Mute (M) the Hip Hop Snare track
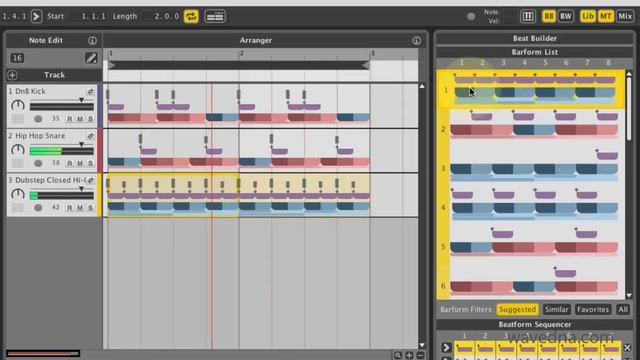The image size is (640, 360). click(x=80, y=163)
